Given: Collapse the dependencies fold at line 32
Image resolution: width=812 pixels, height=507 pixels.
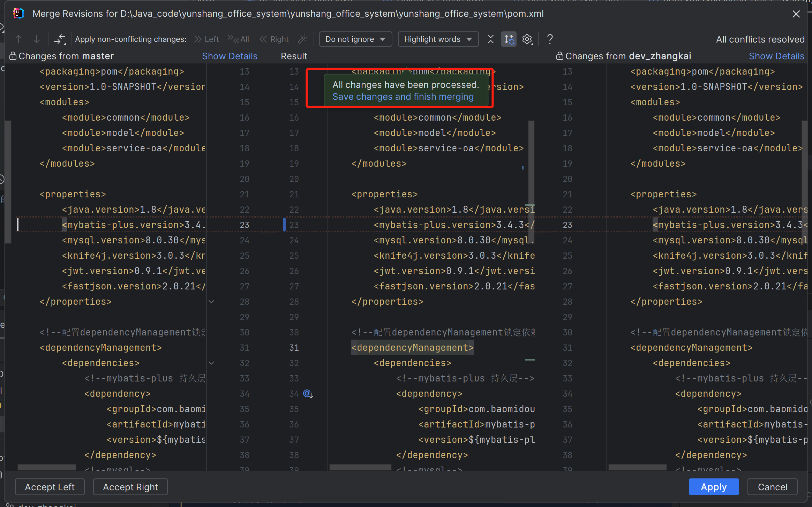Looking at the screenshot, I should pos(211,363).
